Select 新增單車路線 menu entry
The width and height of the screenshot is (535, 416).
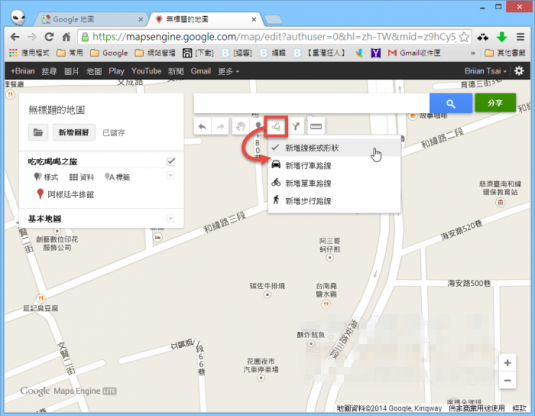point(334,183)
